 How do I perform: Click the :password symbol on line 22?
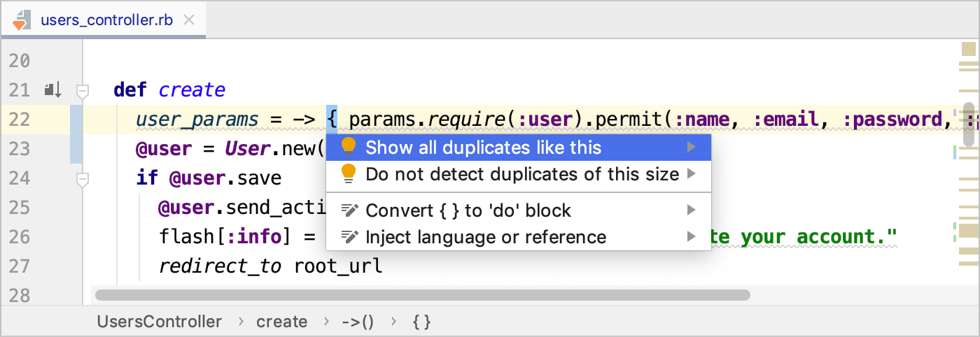tap(892, 120)
